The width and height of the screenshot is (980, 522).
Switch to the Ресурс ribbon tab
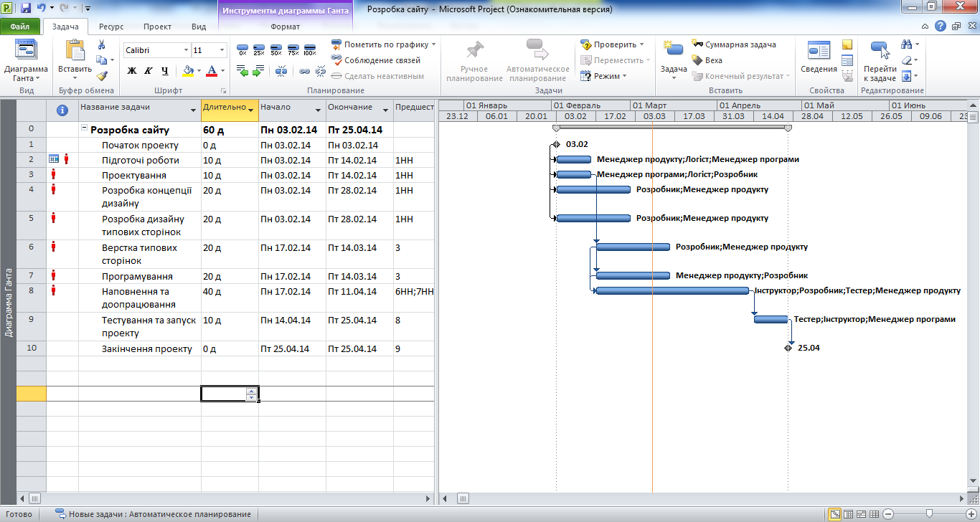point(111,27)
